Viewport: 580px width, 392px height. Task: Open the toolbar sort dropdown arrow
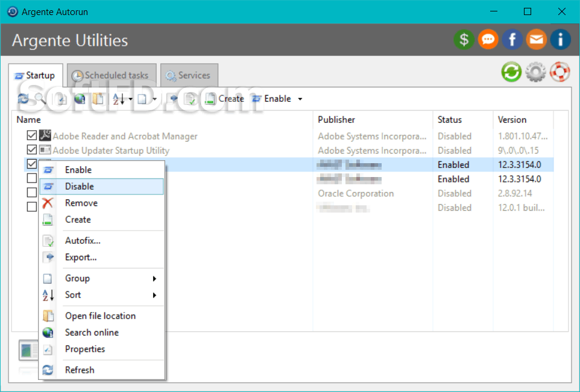coord(130,99)
